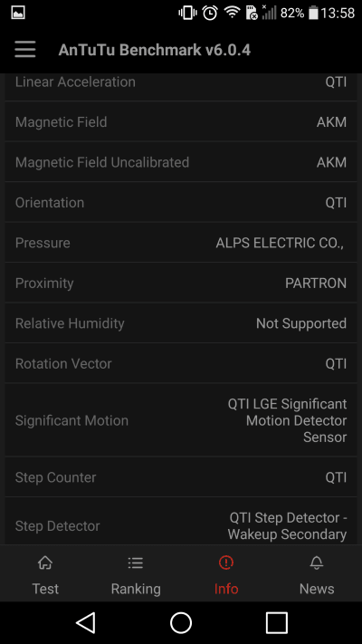362x644 pixels.
Task: Tap the image notification icon
Action: 18,13
